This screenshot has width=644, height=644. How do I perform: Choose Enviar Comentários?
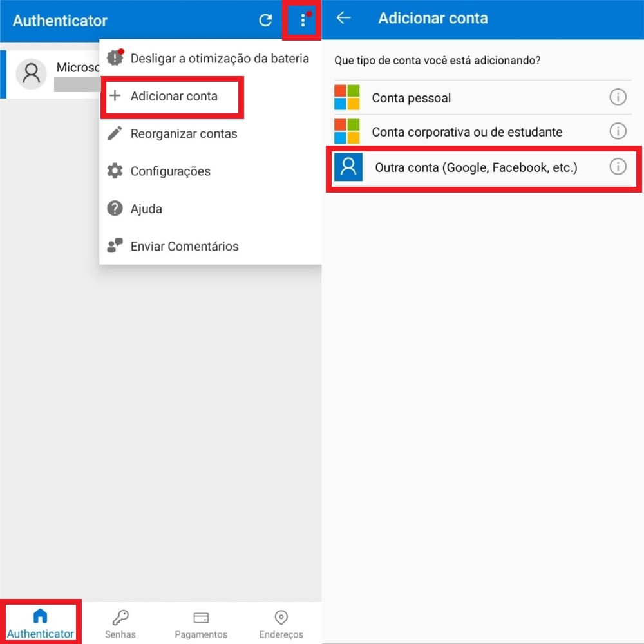pyautogui.click(x=185, y=246)
